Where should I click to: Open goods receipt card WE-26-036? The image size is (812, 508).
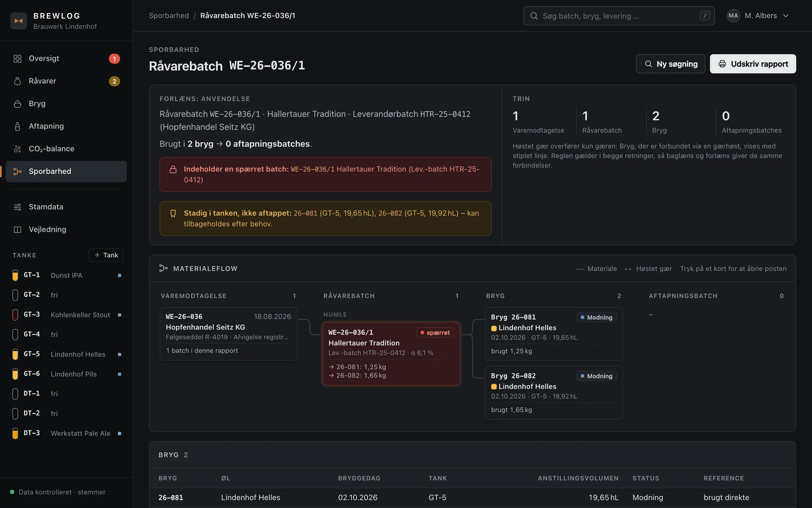pos(229,334)
